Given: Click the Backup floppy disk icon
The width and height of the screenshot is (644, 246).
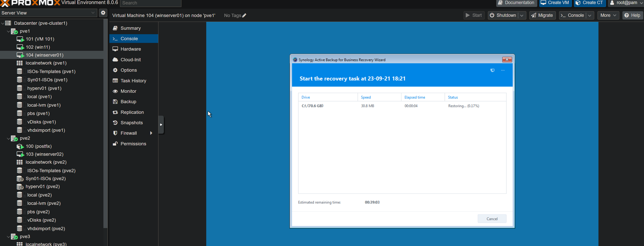Looking at the screenshot, I should pos(115,101).
